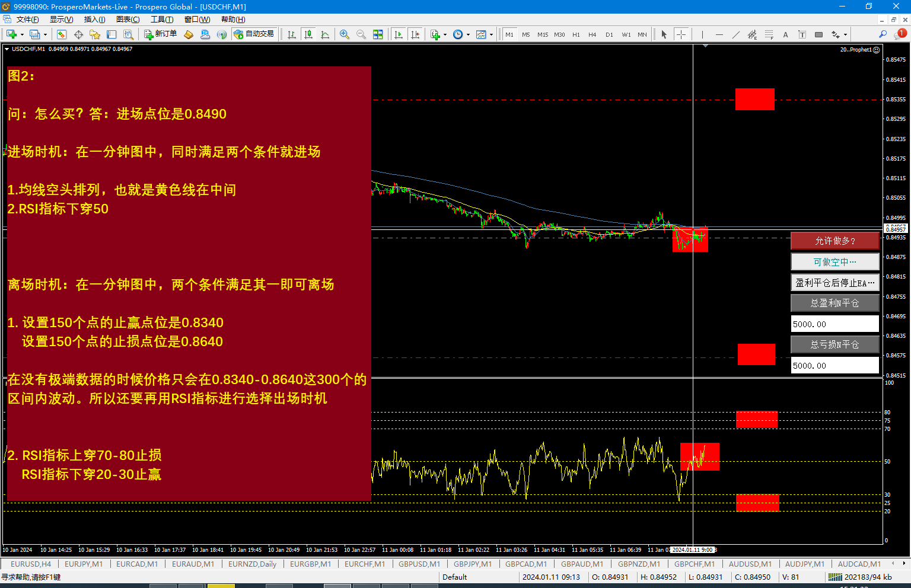Open the 图表(C) menu
Image resolution: width=911 pixels, height=588 pixels.
[x=128, y=20]
